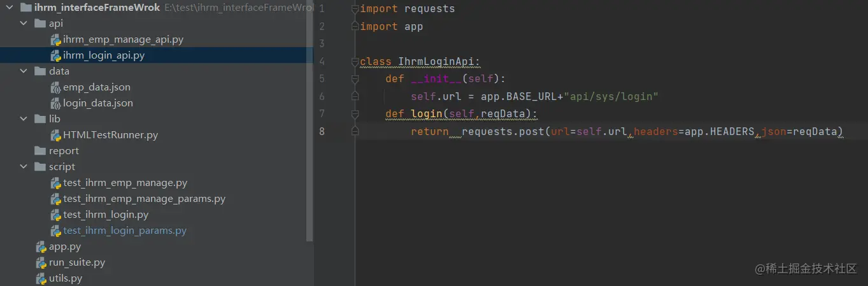This screenshot has width=868, height=286.
Task: Click Python icon of test_ihrm_login.py
Action: click(x=56, y=215)
